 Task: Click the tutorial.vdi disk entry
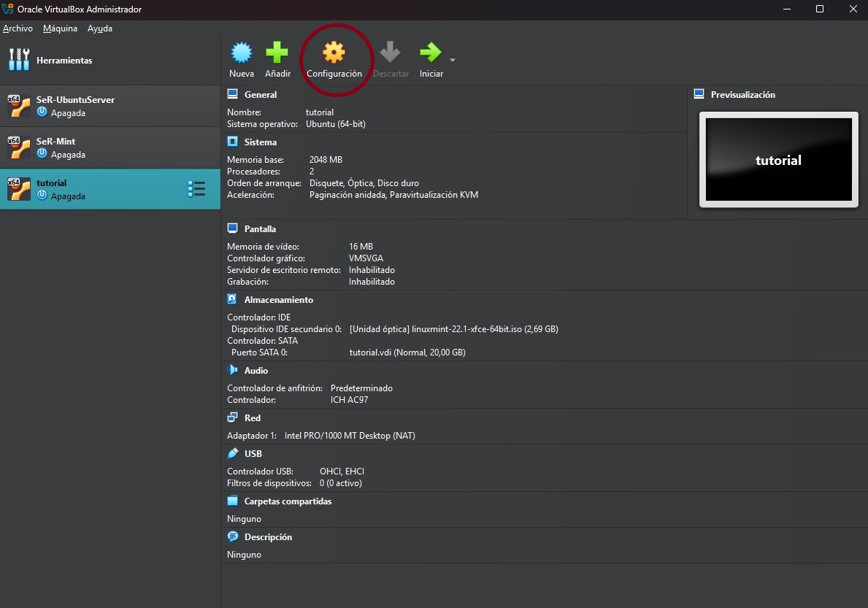pos(407,353)
